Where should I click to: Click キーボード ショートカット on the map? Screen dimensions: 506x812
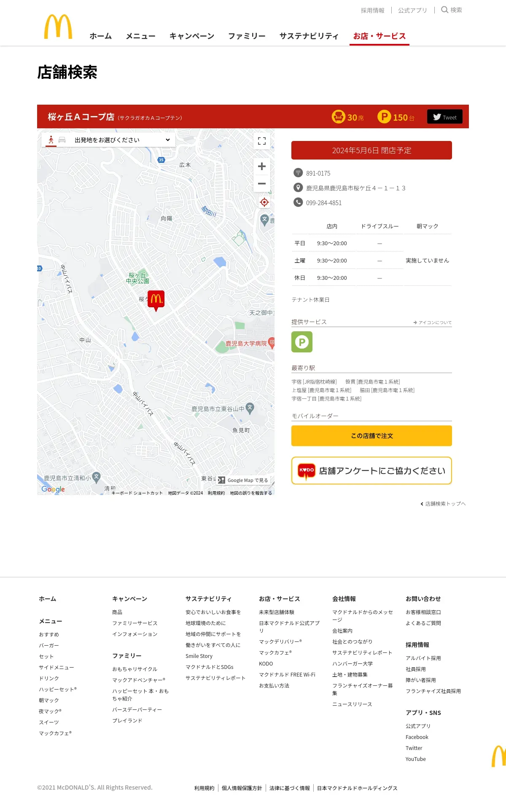[x=137, y=493]
